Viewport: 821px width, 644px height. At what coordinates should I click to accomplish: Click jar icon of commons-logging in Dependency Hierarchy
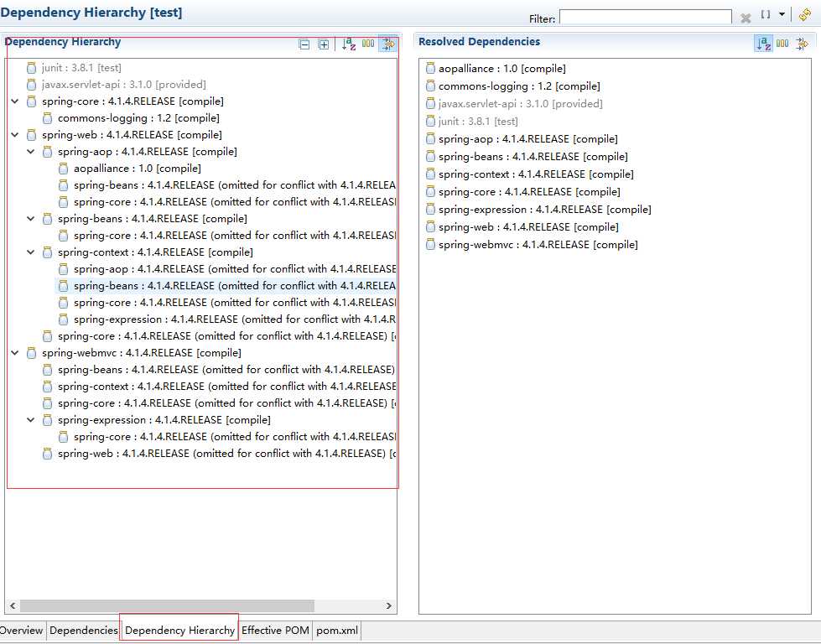[47, 117]
